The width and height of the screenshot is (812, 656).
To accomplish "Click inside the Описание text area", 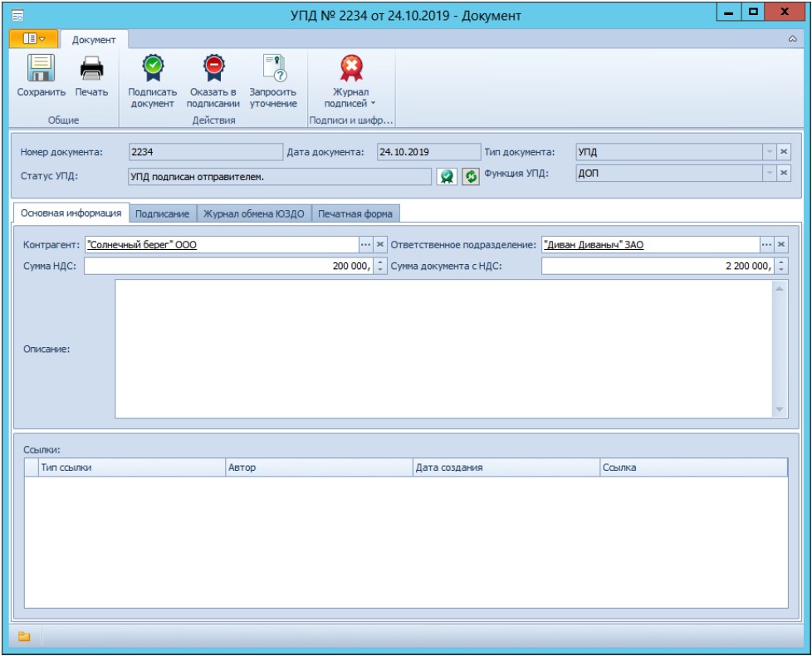I will [443, 349].
